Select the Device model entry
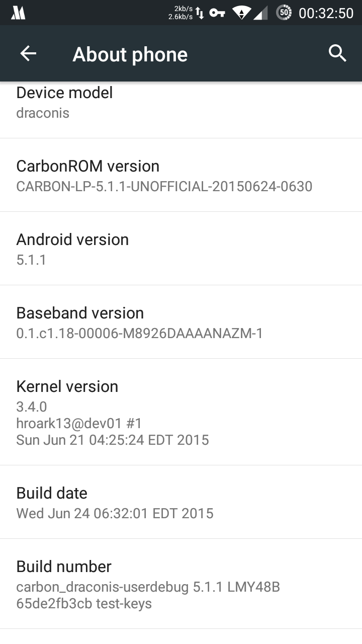This screenshot has width=362, height=644. tap(181, 103)
